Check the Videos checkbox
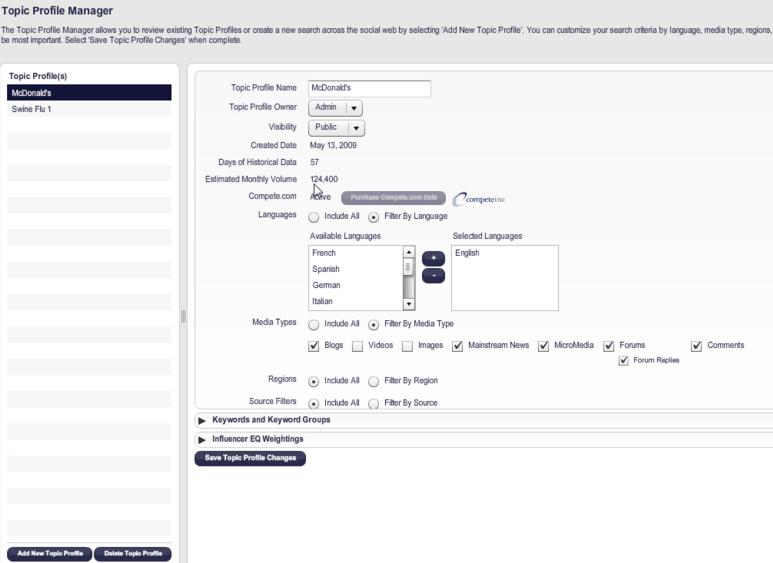773x563 pixels. tap(357, 346)
